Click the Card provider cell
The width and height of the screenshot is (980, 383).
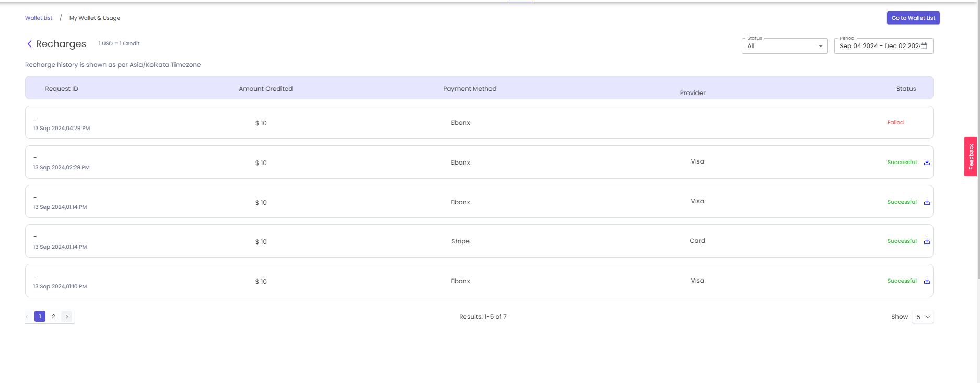697,241
